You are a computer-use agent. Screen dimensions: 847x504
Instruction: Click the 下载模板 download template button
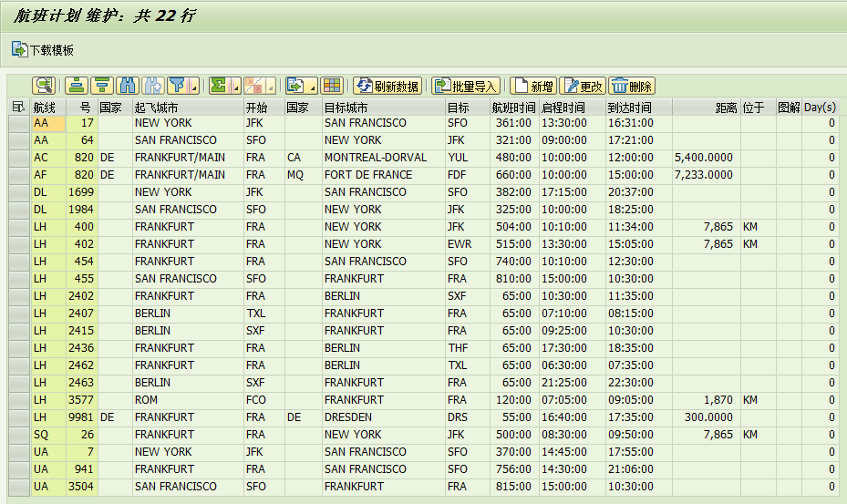[43, 50]
